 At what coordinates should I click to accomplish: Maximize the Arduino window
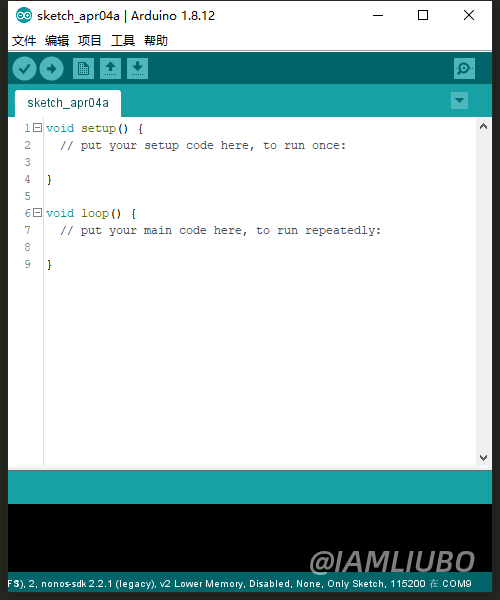click(x=423, y=15)
